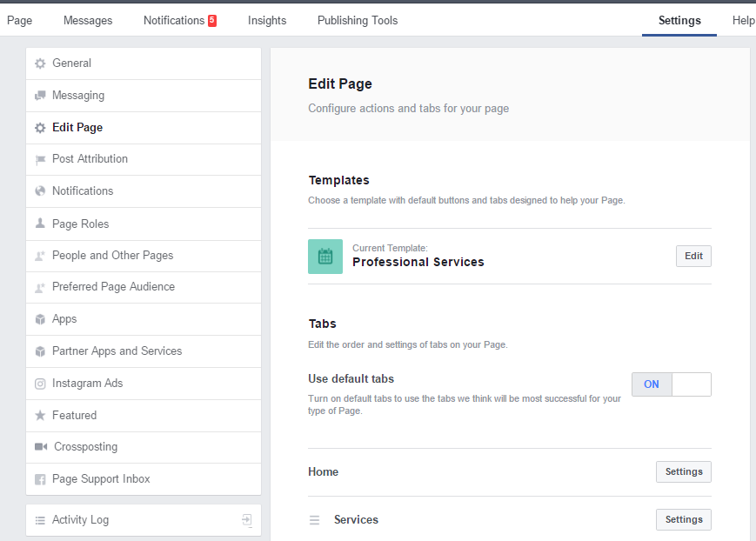The height and width of the screenshot is (541, 756).
Task: Click the Post Attribution flag icon
Action: (x=40, y=159)
